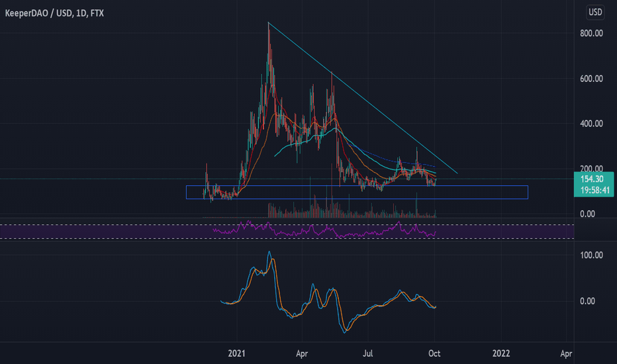Click the 2022 time axis label

[501, 353]
